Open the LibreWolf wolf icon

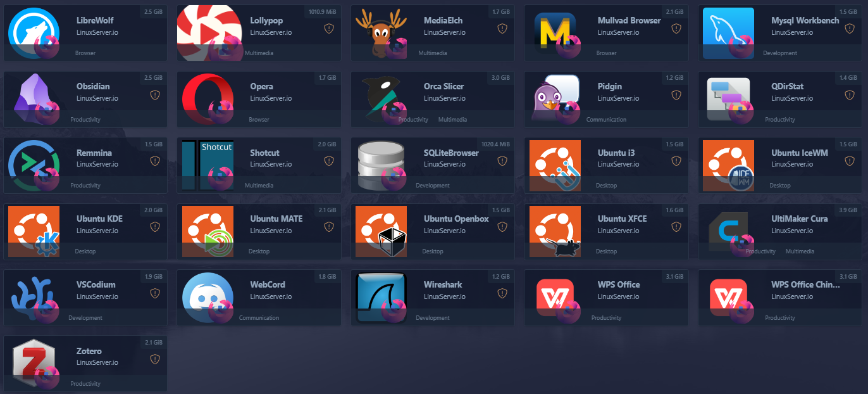tap(34, 33)
